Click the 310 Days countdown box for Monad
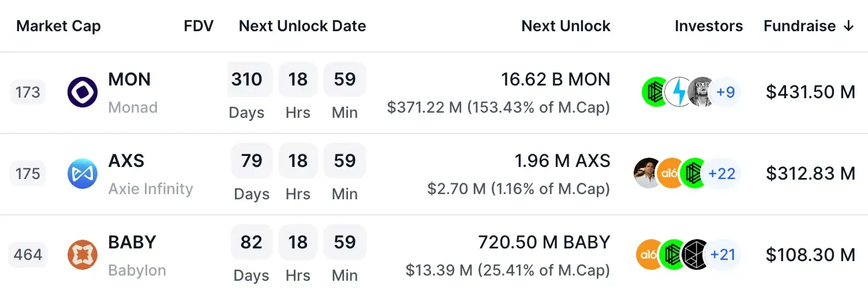This screenshot has height=290, width=868. click(x=246, y=80)
